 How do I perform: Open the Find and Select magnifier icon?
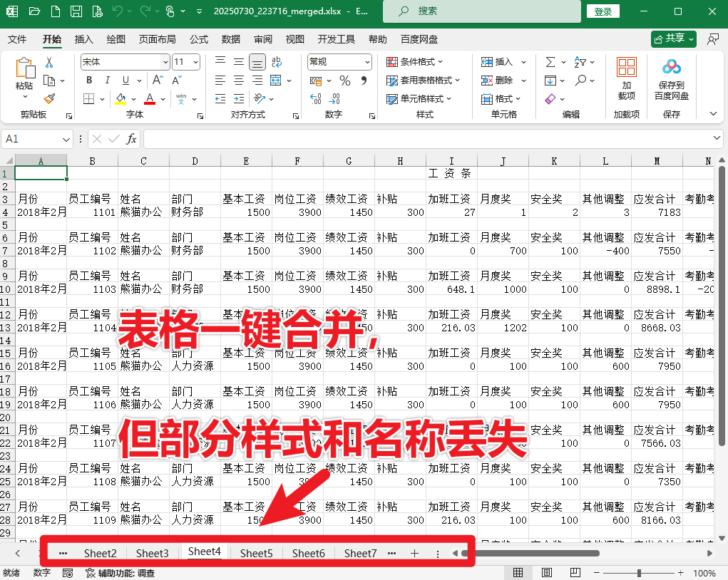(580, 80)
